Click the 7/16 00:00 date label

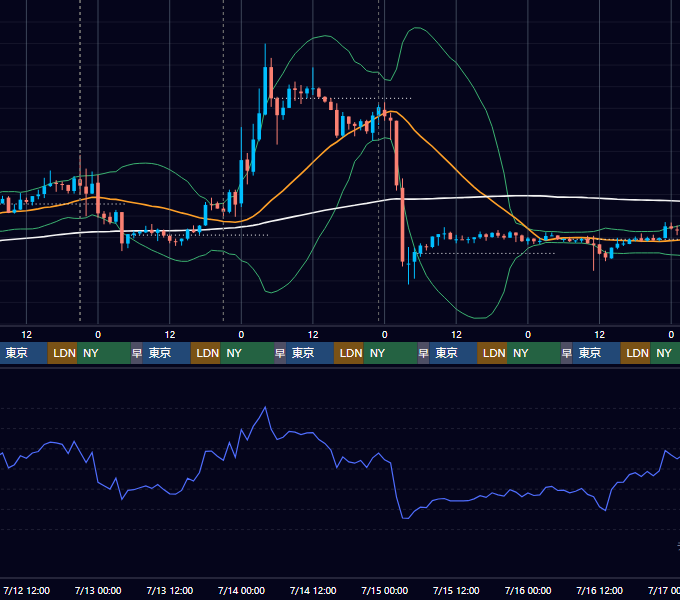(528, 590)
